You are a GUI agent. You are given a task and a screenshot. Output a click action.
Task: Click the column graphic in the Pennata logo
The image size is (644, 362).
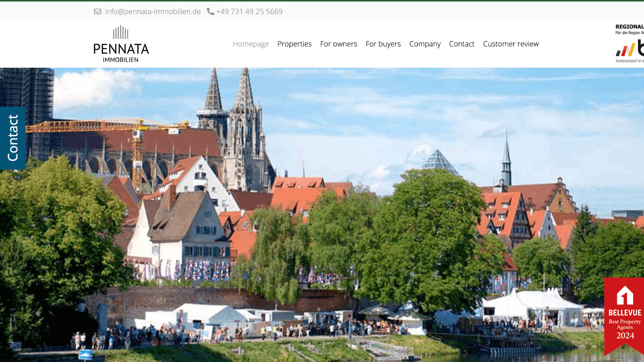[x=121, y=33]
